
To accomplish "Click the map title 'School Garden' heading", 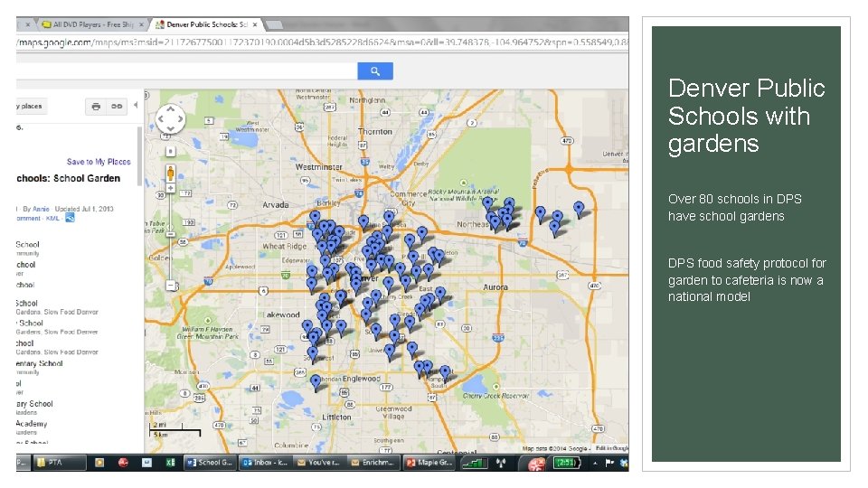I will coord(68,178).
